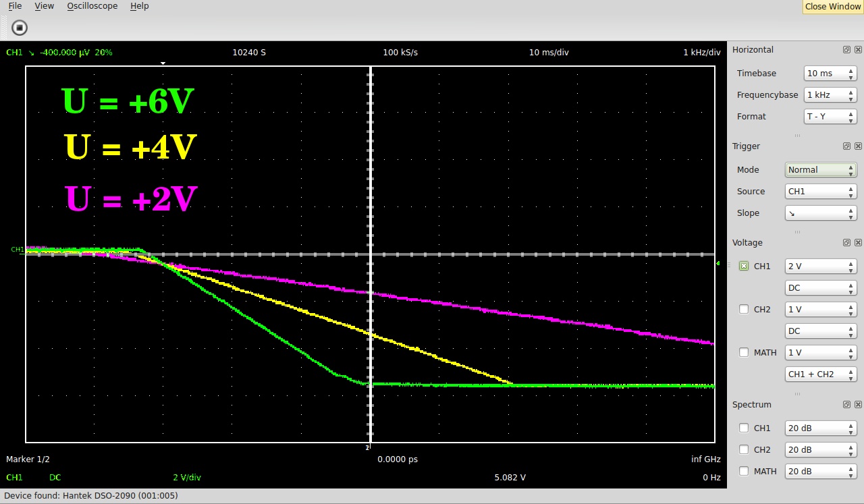Enable the MATH spectrum checkbox
The width and height of the screenshot is (864, 504).
pyautogui.click(x=744, y=471)
